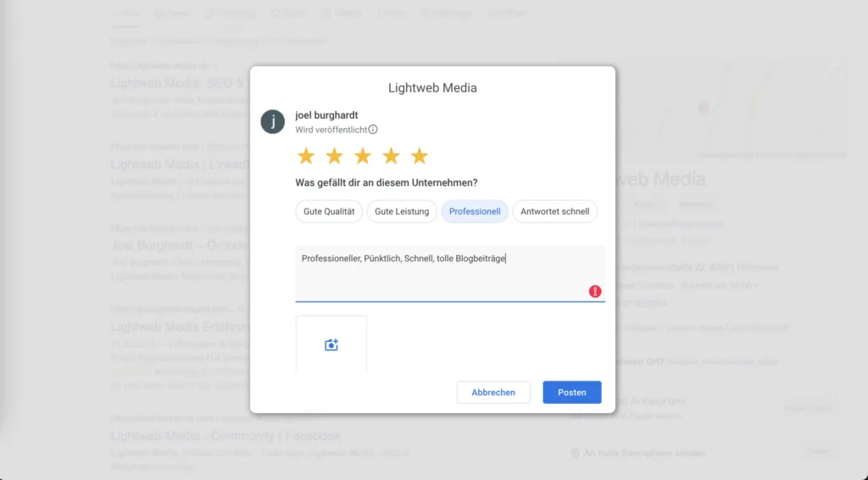This screenshot has height=480, width=868.
Task: Add a photo with the camera icon
Action: (331, 344)
